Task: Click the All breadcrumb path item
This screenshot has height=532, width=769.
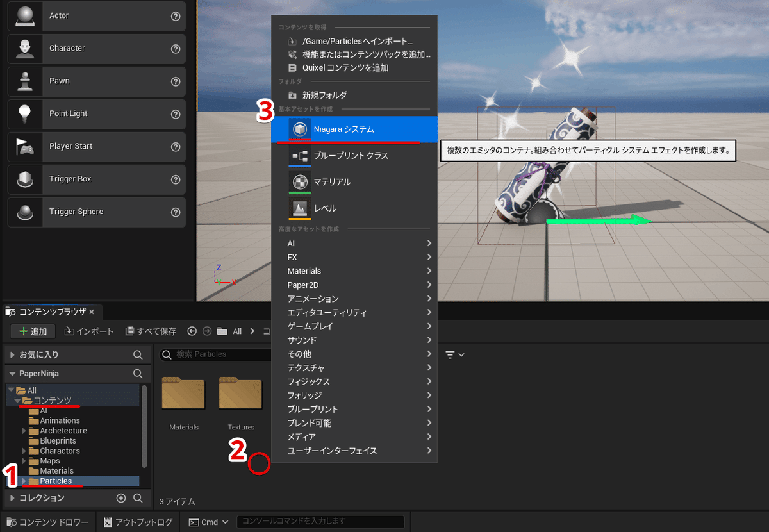Action: pyautogui.click(x=237, y=331)
